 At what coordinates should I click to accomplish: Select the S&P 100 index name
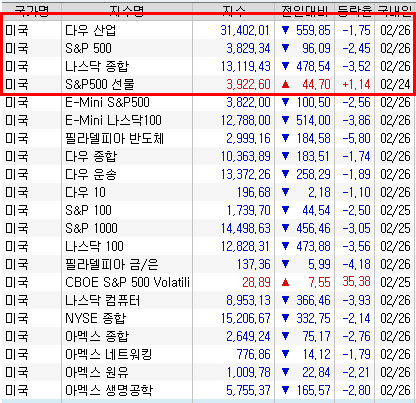click(x=88, y=210)
